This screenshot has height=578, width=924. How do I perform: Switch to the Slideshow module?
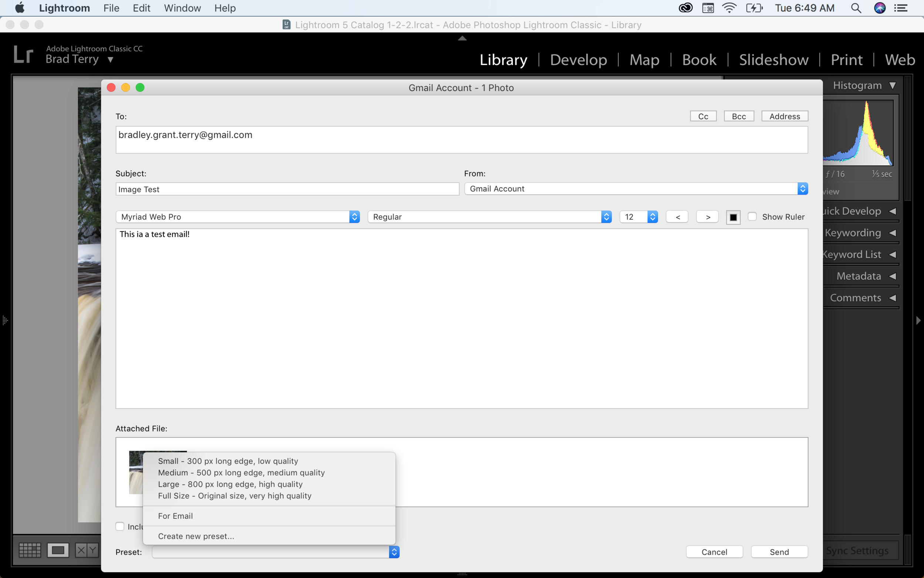pos(774,60)
